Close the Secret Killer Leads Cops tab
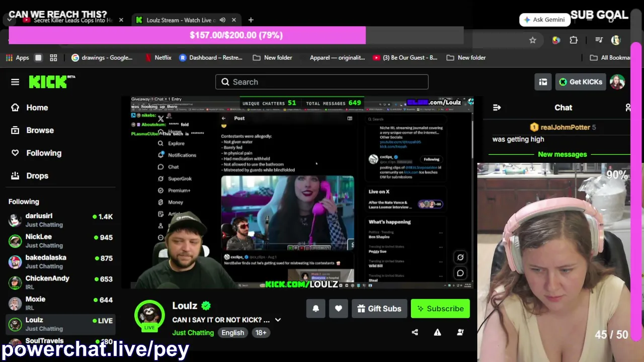 tap(121, 20)
